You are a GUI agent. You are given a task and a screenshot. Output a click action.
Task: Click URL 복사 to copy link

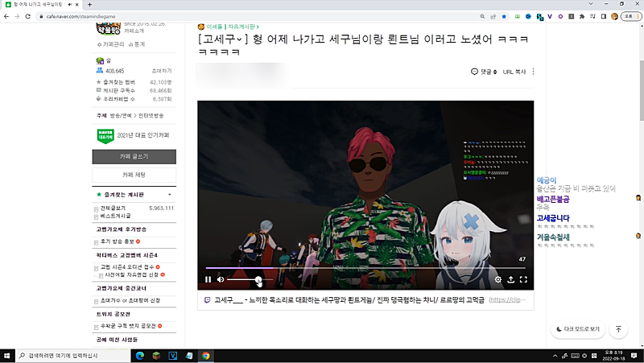[x=514, y=72]
